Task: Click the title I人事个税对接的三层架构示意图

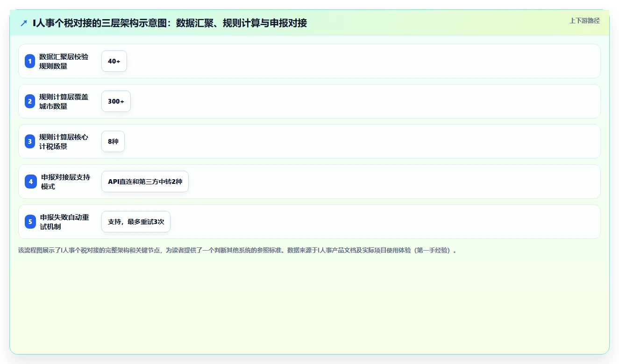Action: coord(170,23)
